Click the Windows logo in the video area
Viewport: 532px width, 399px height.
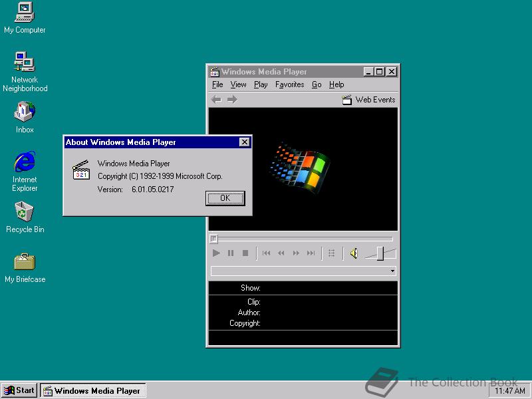(x=300, y=169)
